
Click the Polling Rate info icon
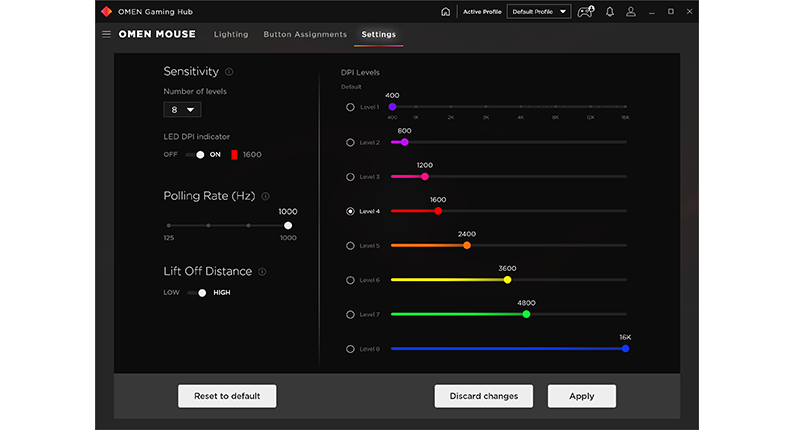[265, 196]
